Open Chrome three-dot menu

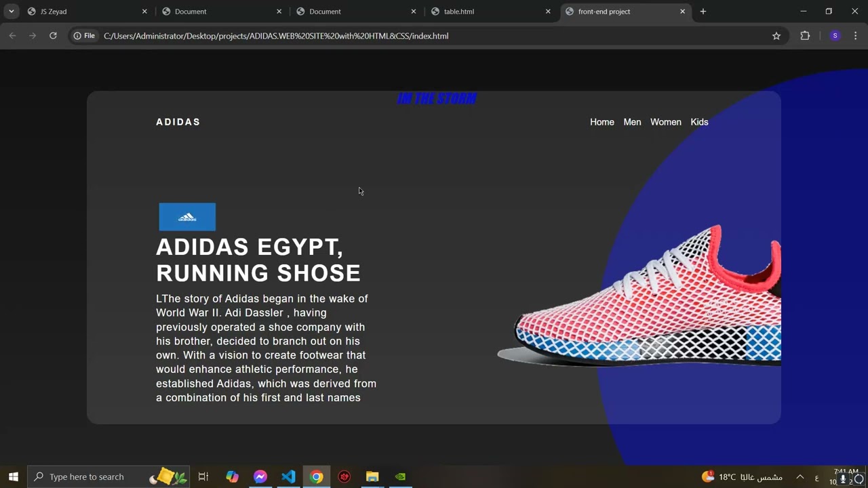pyautogui.click(x=856, y=36)
